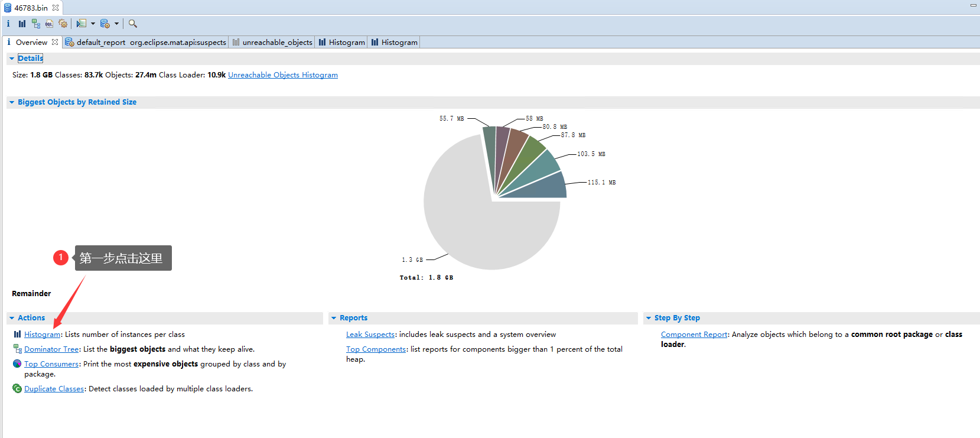Image resolution: width=980 pixels, height=438 pixels.
Task: Click the Overview info icon in toolbar
Action: (x=8, y=24)
